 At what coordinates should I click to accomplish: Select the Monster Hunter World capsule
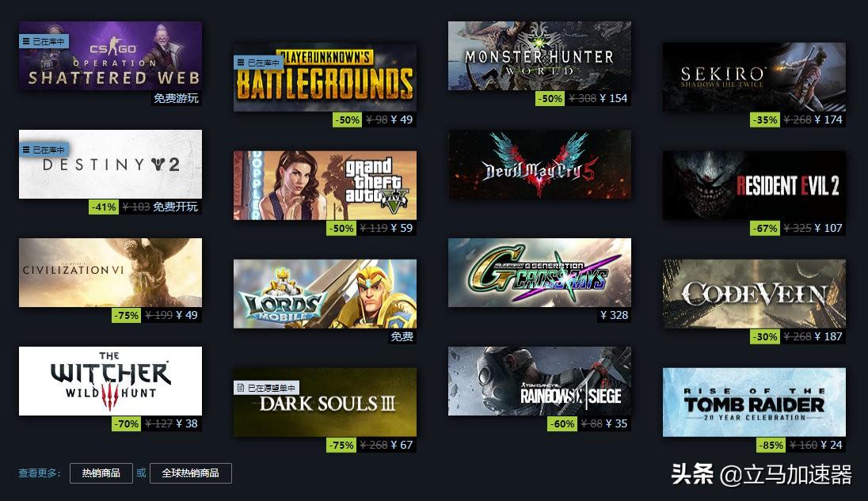pyautogui.click(x=540, y=56)
